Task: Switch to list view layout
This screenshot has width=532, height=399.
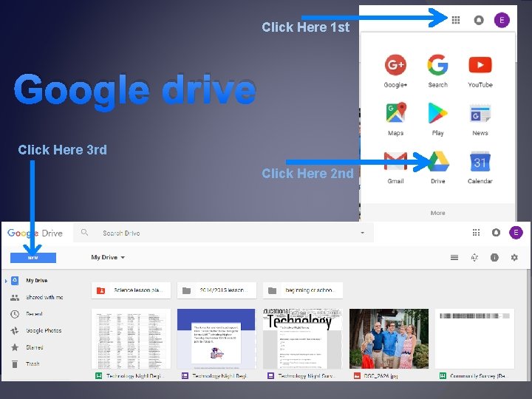Action: tap(454, 258)
